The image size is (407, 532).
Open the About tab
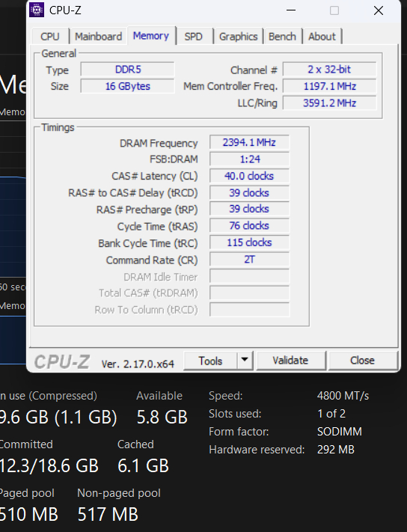322,37
